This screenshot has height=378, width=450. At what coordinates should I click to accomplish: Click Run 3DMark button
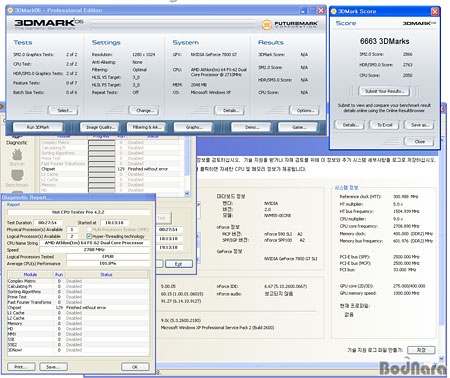coord(38,127)
